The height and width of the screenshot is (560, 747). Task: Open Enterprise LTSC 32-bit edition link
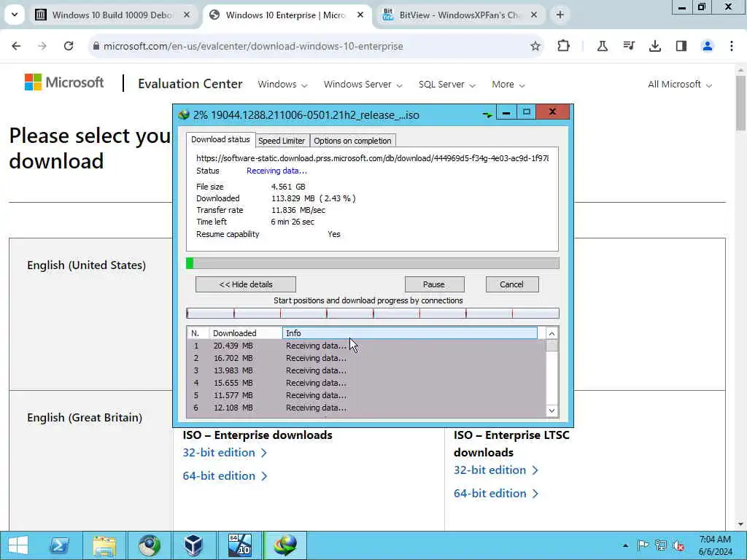[x=496, y=470]
